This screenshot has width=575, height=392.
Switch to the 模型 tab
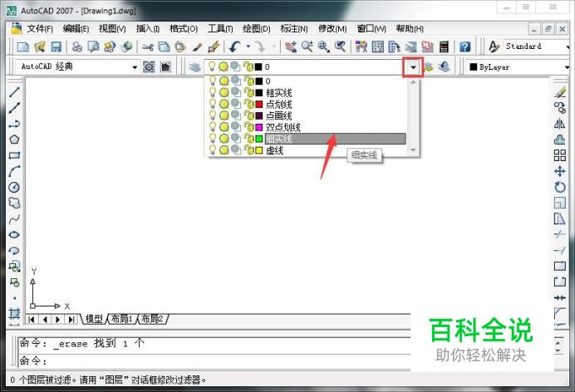pos(94,319)
